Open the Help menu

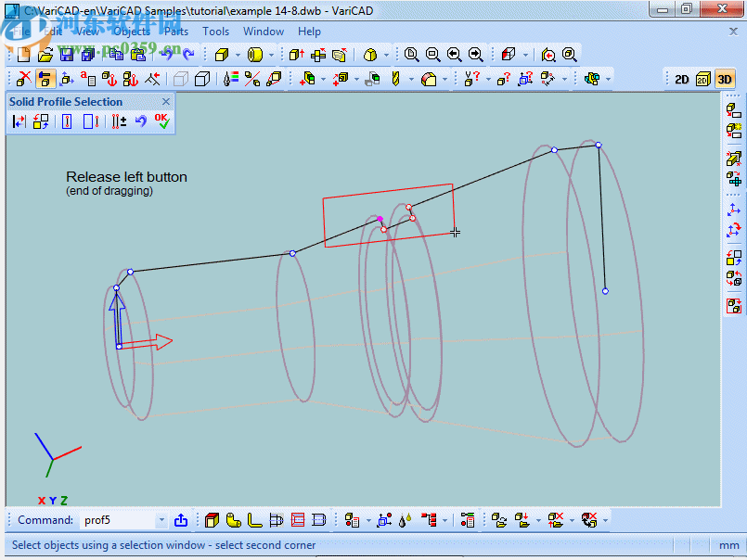pyautogui.click(x=309, y=32)
